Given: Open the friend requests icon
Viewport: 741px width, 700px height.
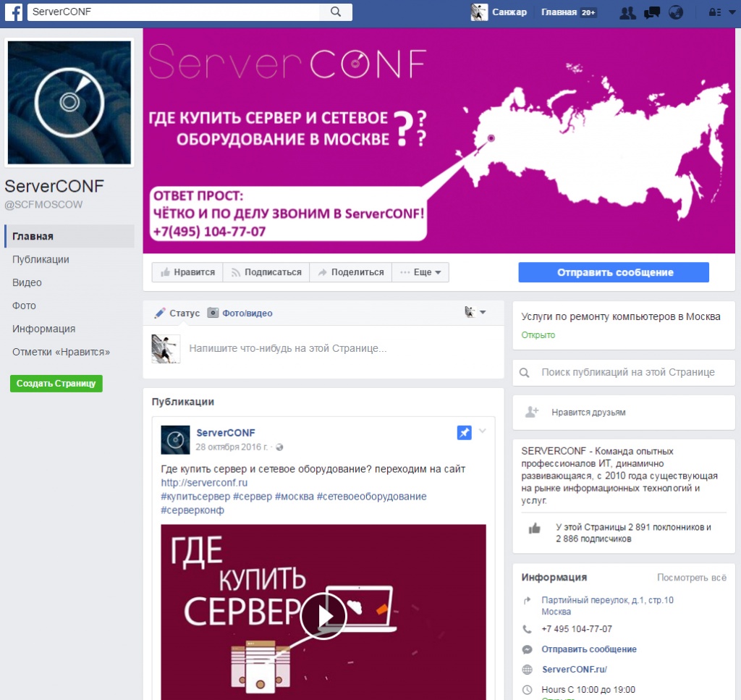Looking at the screenshot, I should point(627,12).
